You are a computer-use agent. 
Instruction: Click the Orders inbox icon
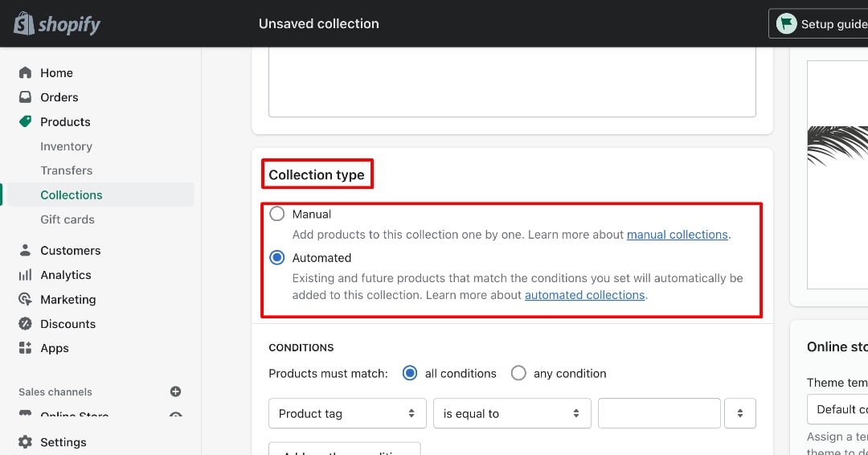coord(25,96)
